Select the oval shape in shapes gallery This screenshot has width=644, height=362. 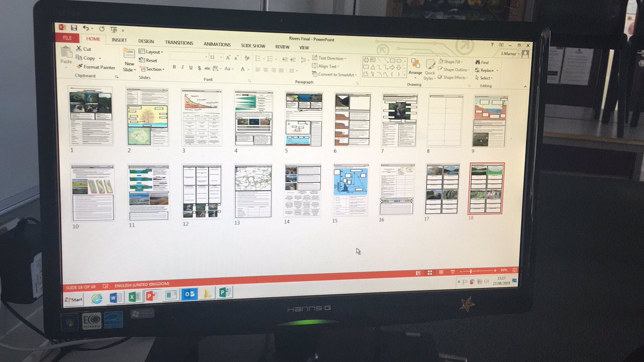point(399,61)
